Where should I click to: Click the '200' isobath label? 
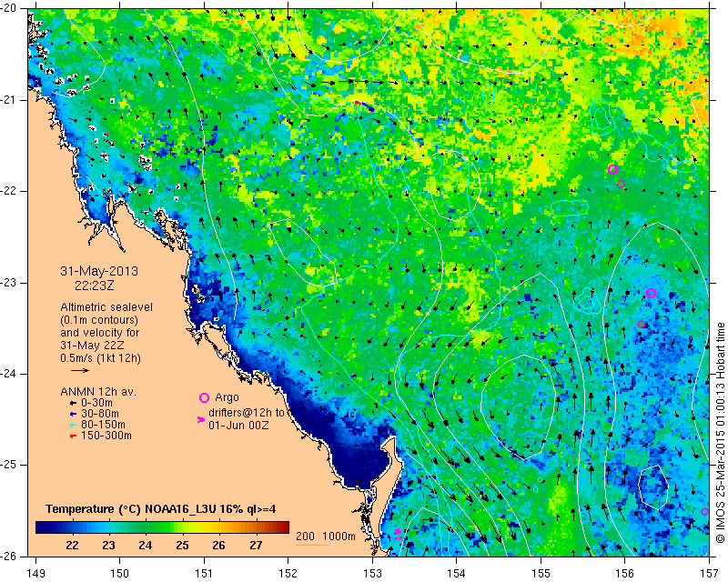click(x=305, y=536)
